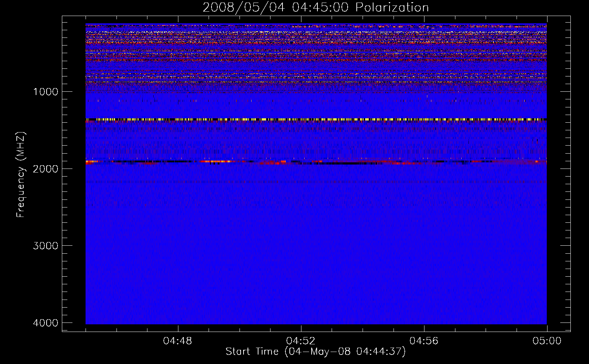The height and width of the screenshot is (364, 589).
Task: Click the 4000 frequency tick label
Action: (46, 323)
